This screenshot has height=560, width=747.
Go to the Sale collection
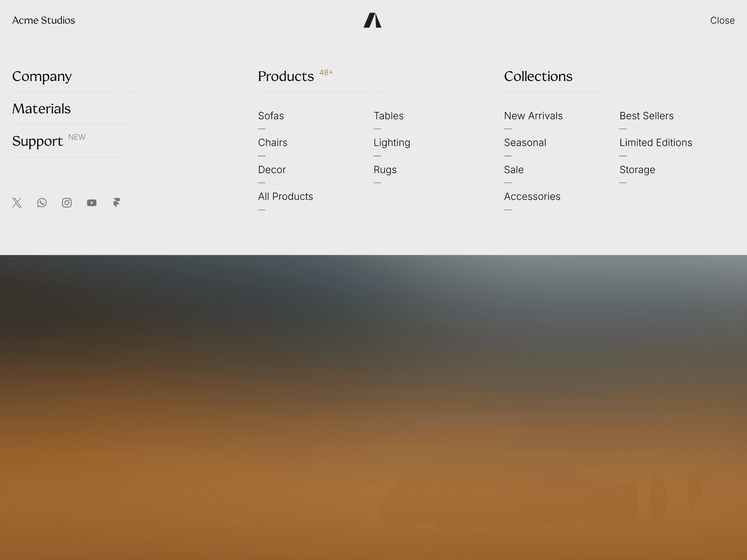click(x=514, y=170)
